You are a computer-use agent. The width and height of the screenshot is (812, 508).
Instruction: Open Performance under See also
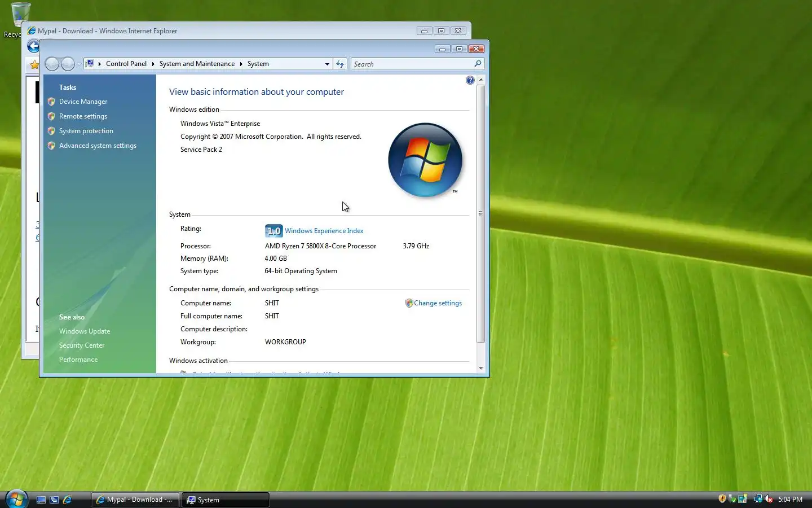tap(78, 360)
